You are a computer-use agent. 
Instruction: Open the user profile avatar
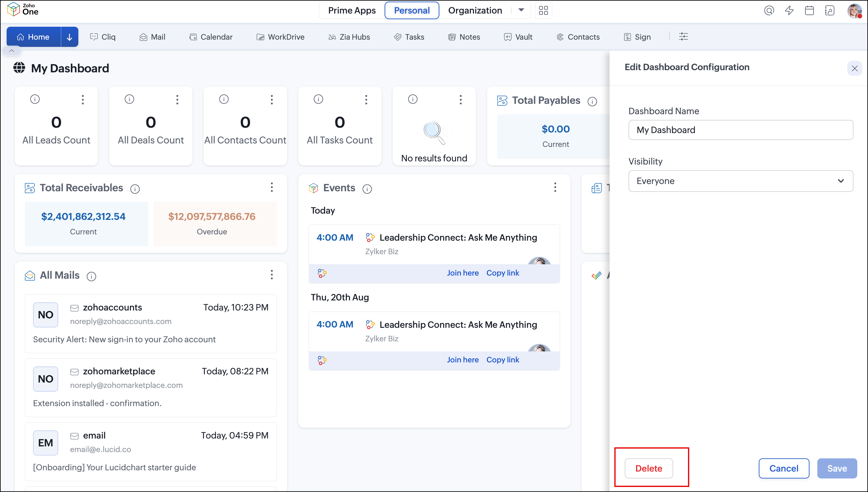point(854,10)
